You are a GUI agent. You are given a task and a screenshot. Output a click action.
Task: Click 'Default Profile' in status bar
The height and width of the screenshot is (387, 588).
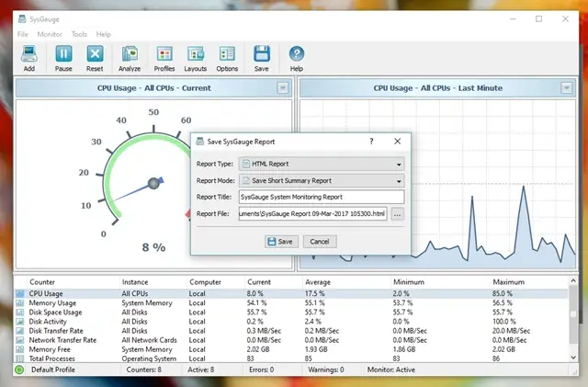[53, 370]
